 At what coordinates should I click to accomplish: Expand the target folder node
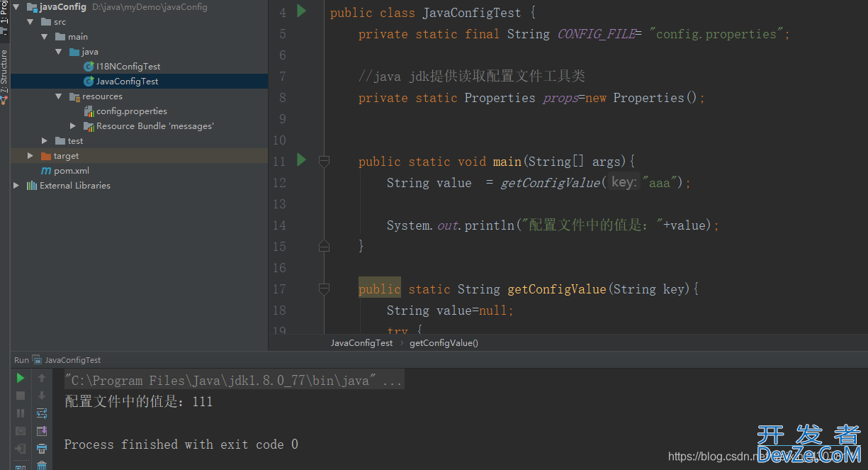pos(30,156)
